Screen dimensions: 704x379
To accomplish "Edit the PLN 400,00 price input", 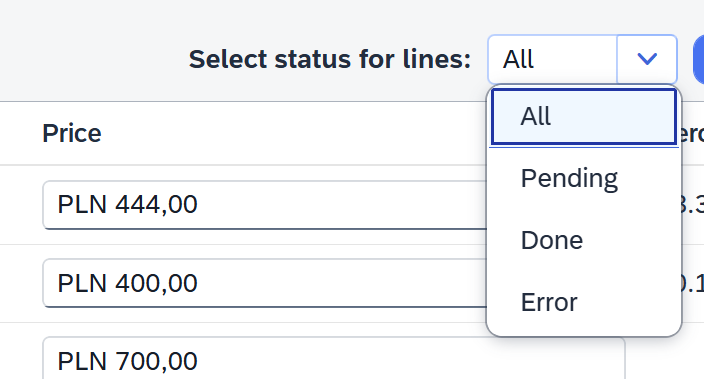I will pos(265,283).
